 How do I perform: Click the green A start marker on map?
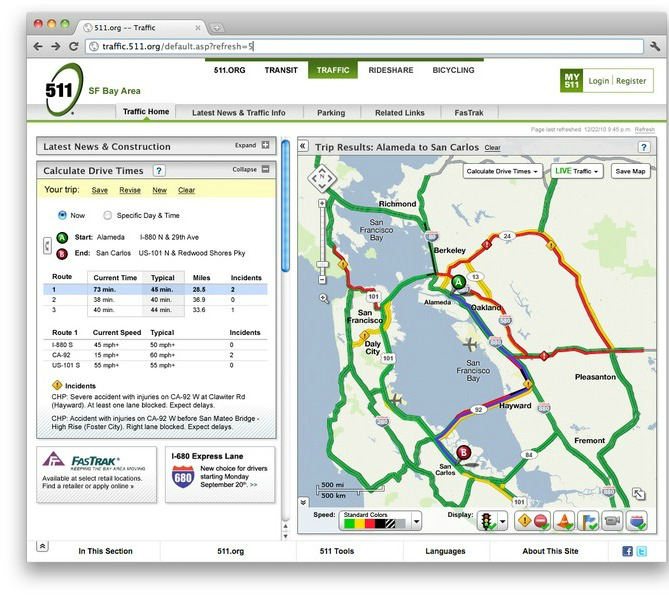(x=459, y=282)
